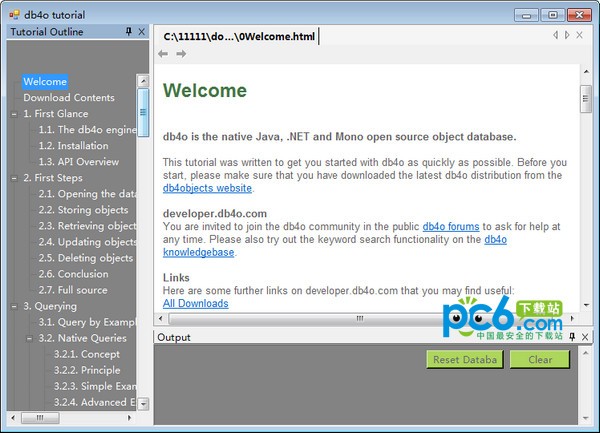Image resolution: width=600 pixels, height=433 pixels.
Task: Collapse the 3. Querying node
Action: click(14, 306)
